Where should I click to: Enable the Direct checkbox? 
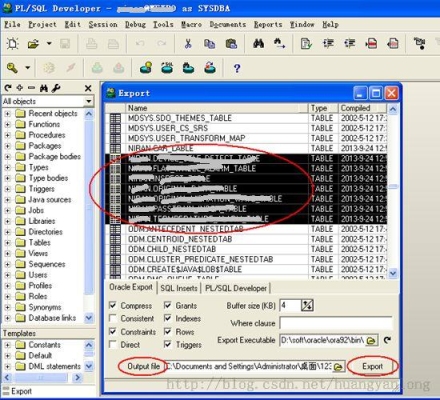tap(113, 345)
